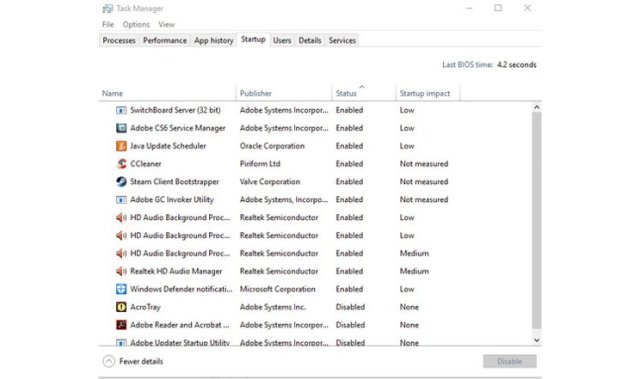This screenshot has height=379, width=640.
Task: Select the Windows Defender notification entry
Action: [x=181, y=289]
